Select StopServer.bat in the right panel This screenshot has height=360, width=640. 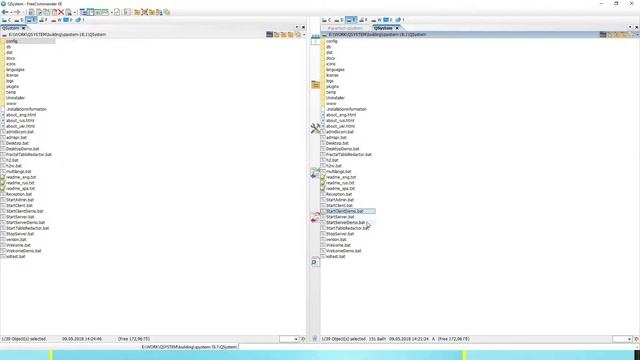340,234
